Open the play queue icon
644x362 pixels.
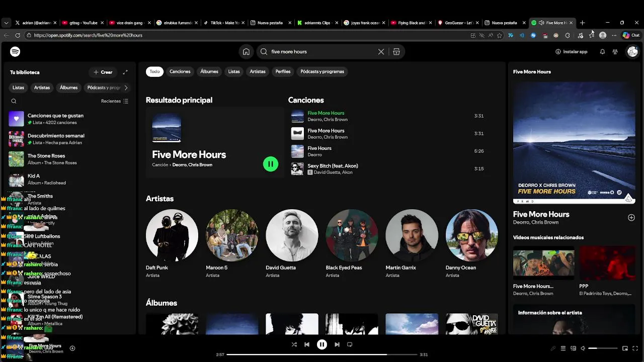pyautogui.click(x=563, y=348)
